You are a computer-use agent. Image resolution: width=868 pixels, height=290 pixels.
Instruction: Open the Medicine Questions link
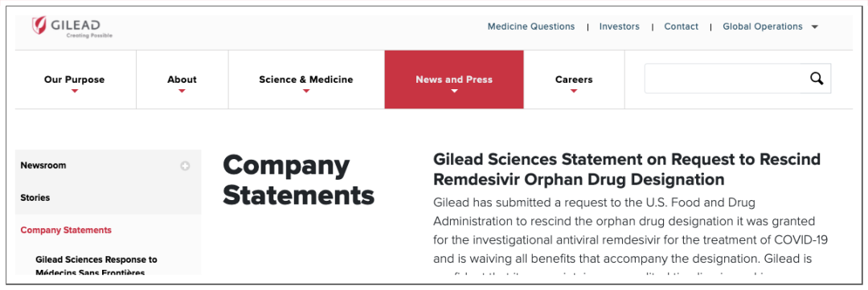pos(531,27)
